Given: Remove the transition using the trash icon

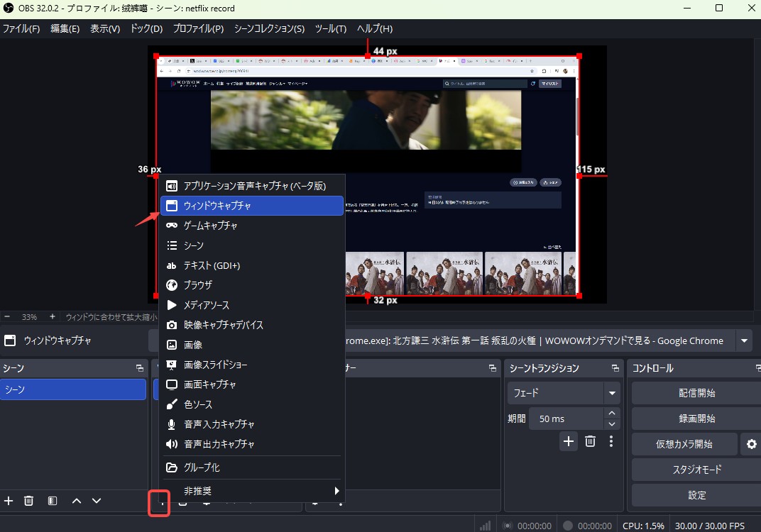Looking at the screenshot, I should click(589, 441).
